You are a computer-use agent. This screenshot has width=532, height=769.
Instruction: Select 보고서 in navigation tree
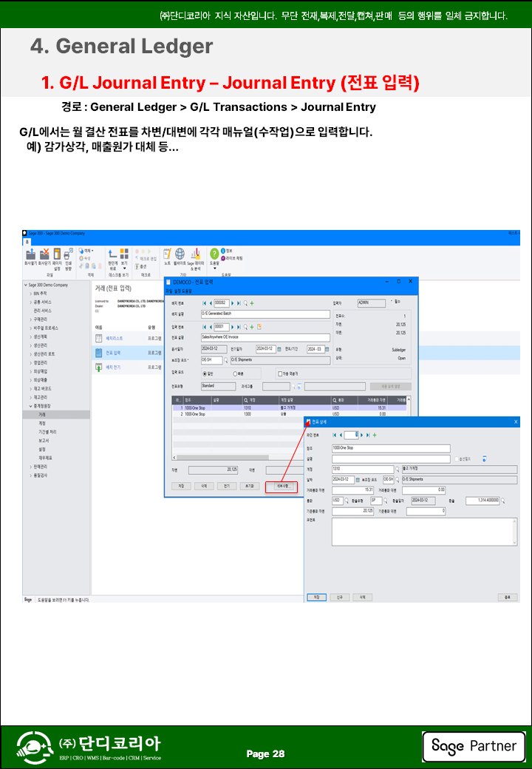pos(44,441)
